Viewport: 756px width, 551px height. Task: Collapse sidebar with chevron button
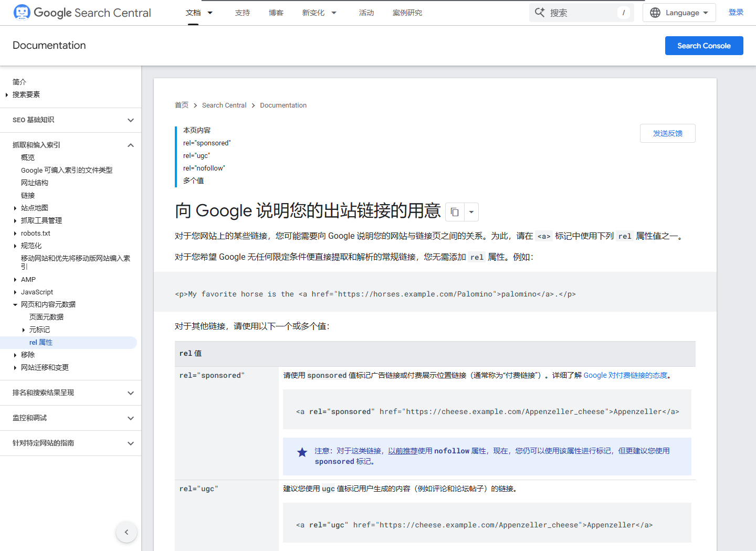point(127,532)
